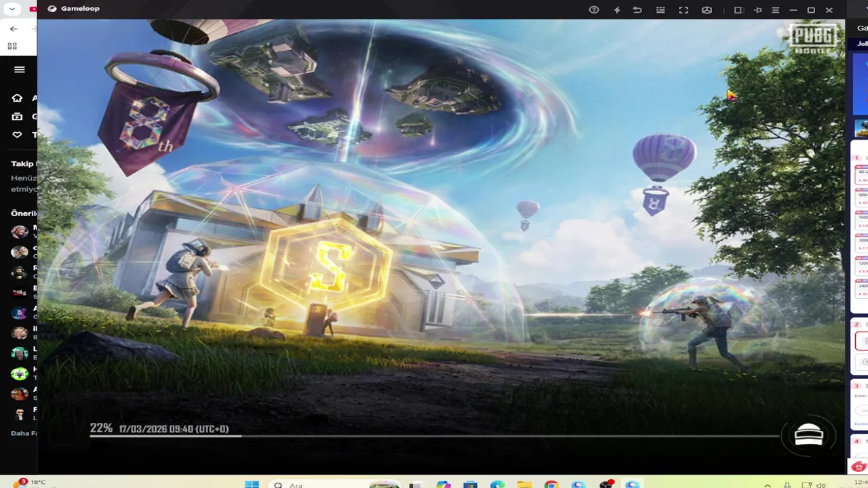This screenshot has width=868, height=488.
Task: Expand the system tray hidden icons chevron
Action: click(768, 485)
